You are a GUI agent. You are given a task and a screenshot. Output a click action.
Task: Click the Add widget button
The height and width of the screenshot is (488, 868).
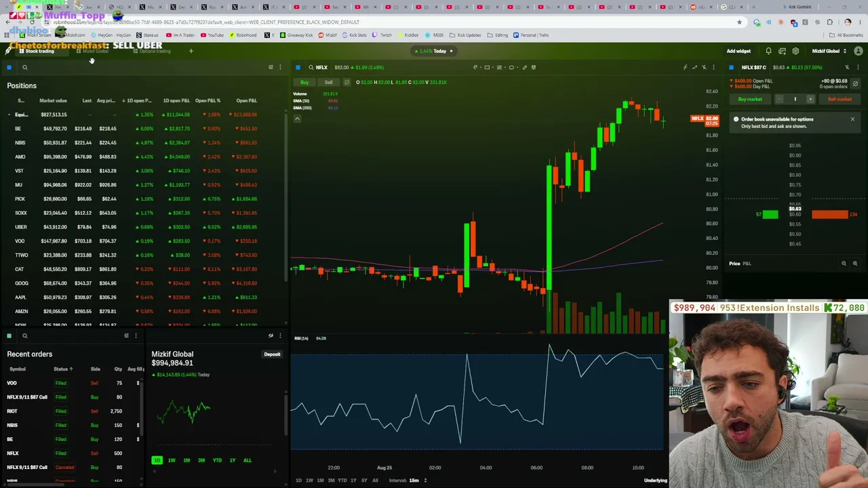coord(738,51)
